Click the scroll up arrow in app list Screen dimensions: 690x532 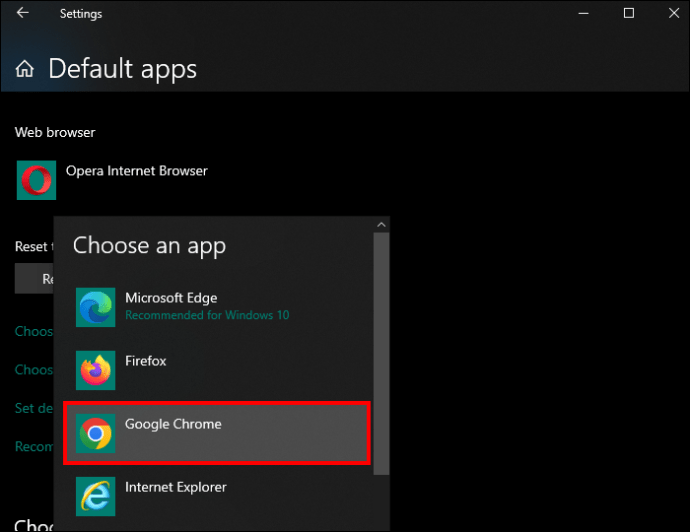point(382,225)
